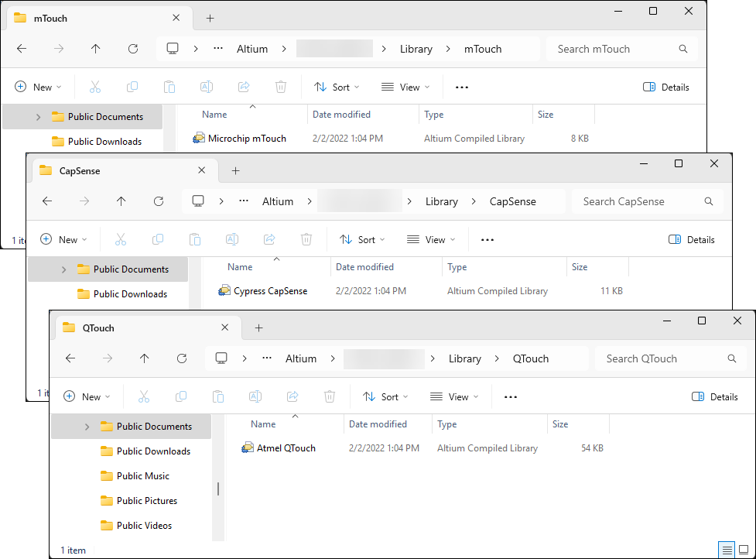Add new tab in CapSense window

tap(236, 171)
